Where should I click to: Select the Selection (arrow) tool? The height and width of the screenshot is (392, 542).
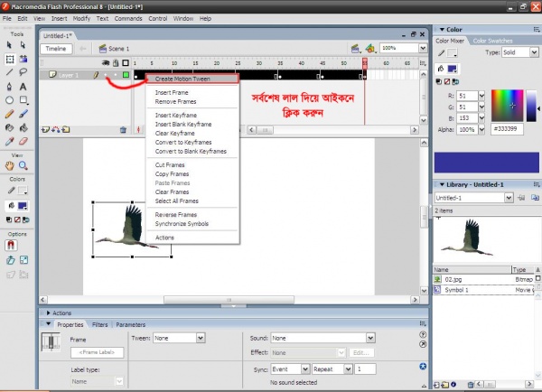click(x=9, y=45)
